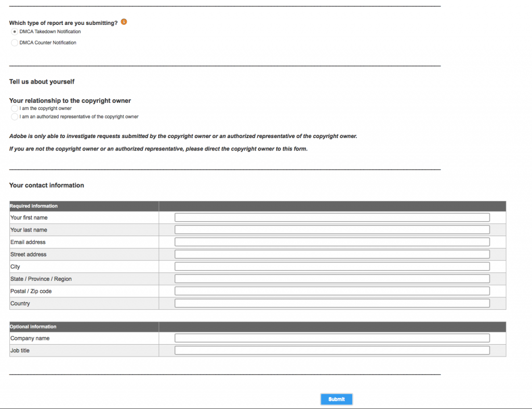Click the "Your contact information" heading
The image size is (532, 409).
pyautogui.click(x=46, y=185)
